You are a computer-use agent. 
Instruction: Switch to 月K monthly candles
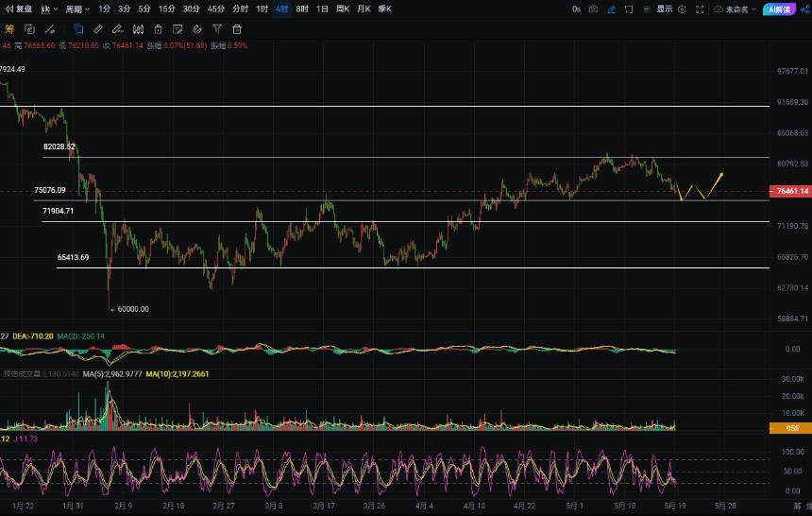pos(364,9)
